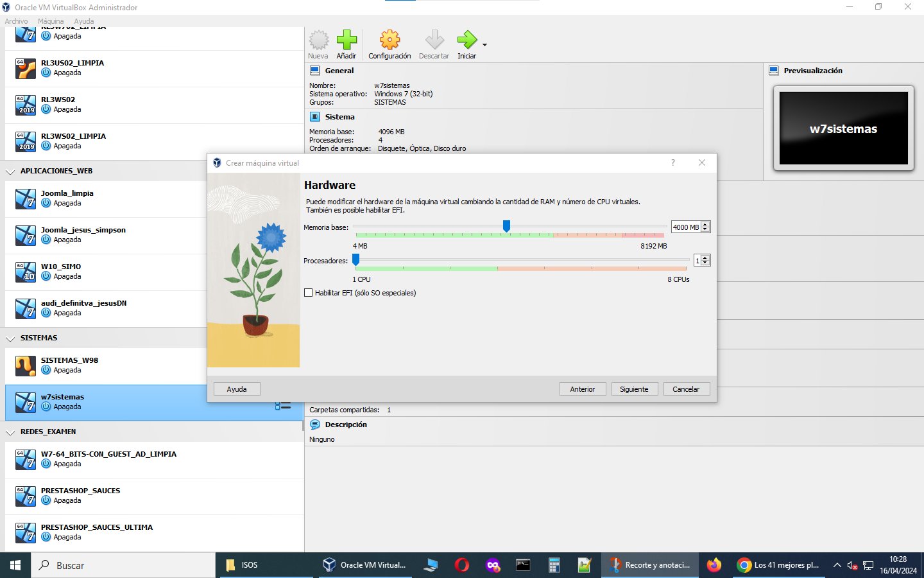
Task: Click the help question mark in the dialog
Action: [x=672, y=163]
